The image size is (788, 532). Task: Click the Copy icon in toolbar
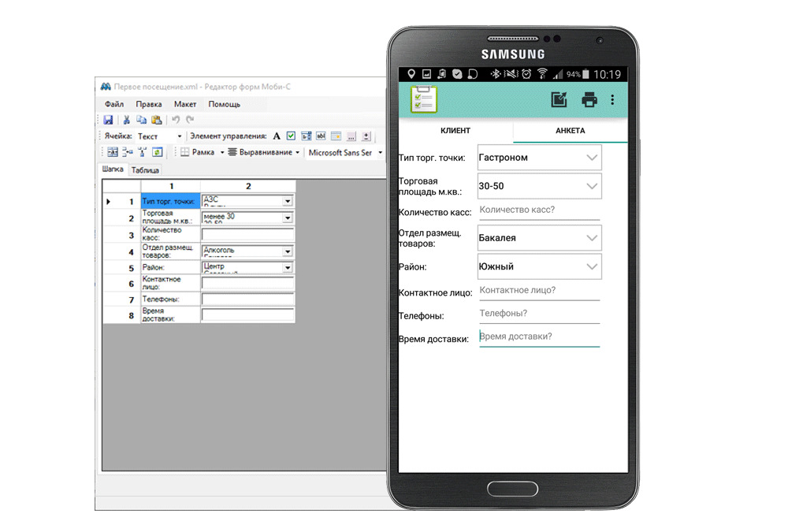[x=142, y=120]
